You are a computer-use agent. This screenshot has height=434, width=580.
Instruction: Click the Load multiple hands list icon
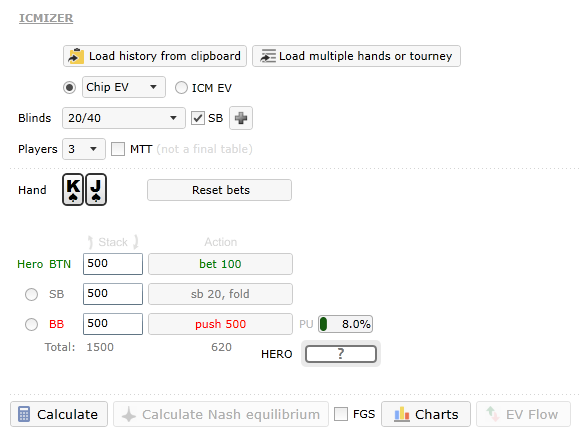tap(268, 56)
